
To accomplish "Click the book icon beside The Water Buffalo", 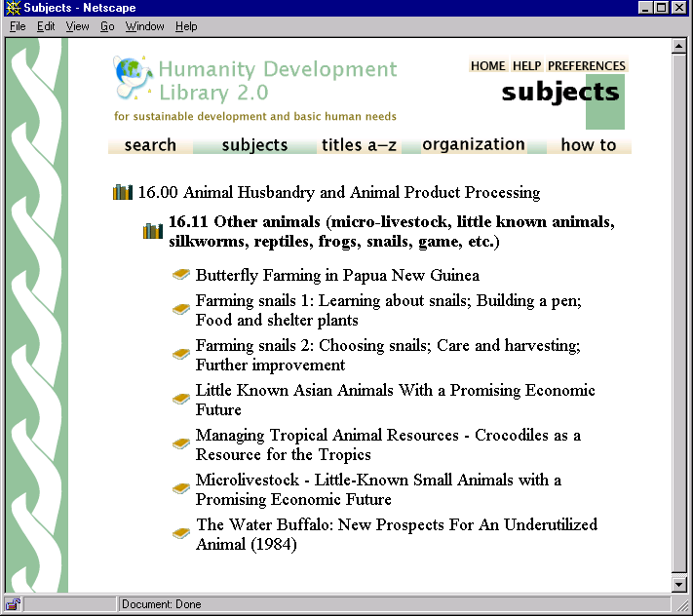I will 181,534.
